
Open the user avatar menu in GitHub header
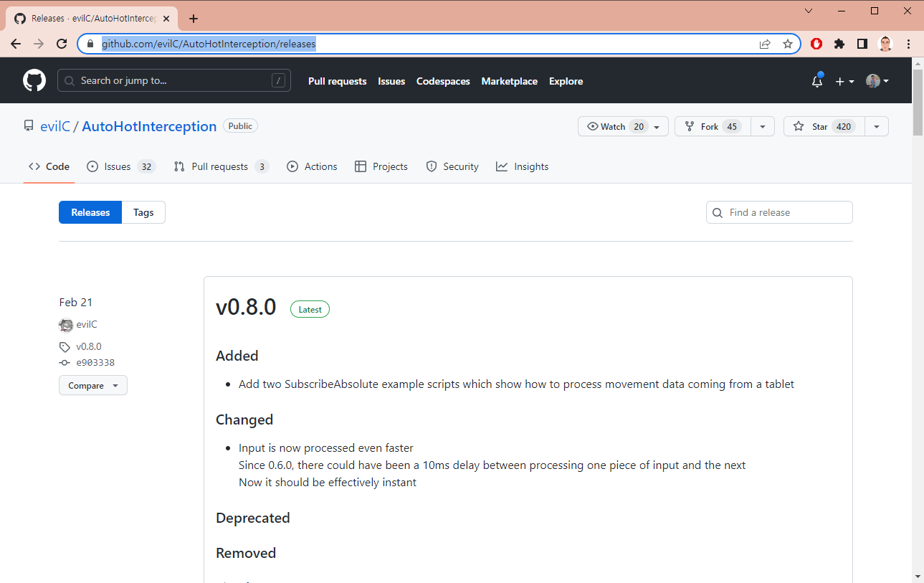click(877, 81)
